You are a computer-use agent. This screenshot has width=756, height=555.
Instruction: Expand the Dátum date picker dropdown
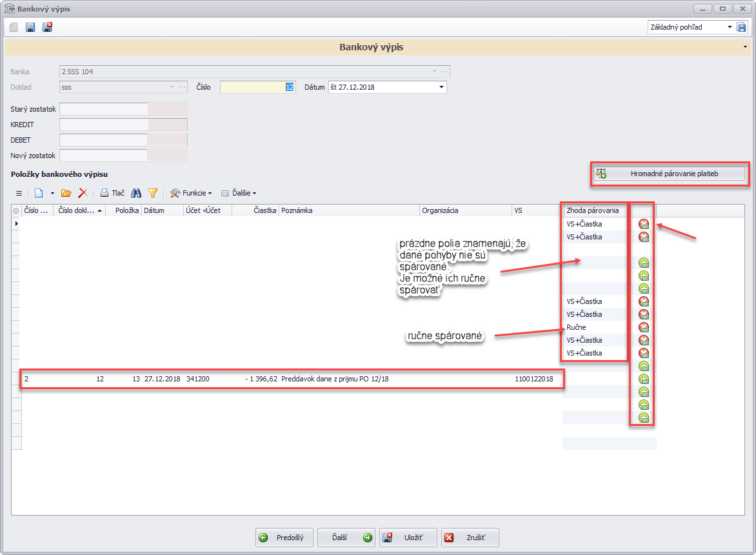[x=441, y=87]
